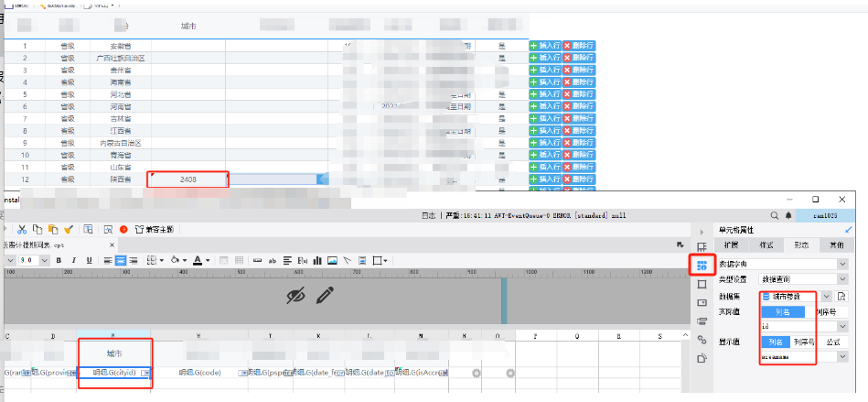
Task: Switch to the 形态 tab
Action: click(801, 245)
